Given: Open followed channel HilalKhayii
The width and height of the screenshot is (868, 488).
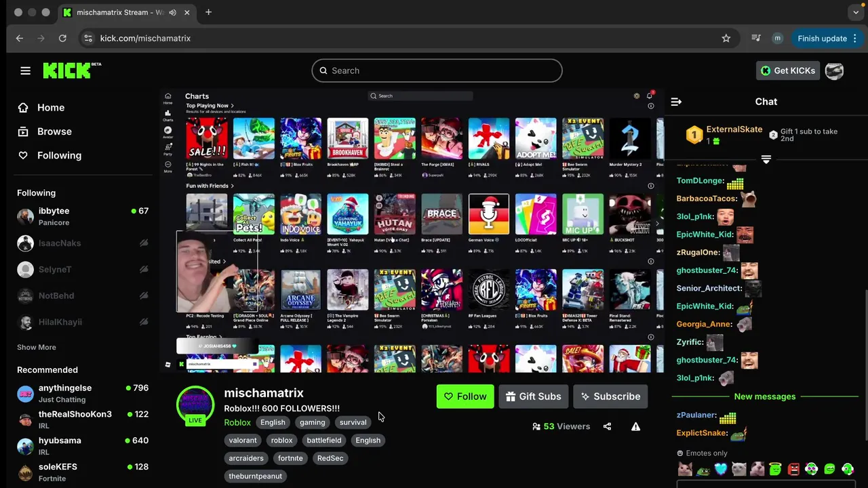Looking at the screenshot, I should click(x=83, y=322).
